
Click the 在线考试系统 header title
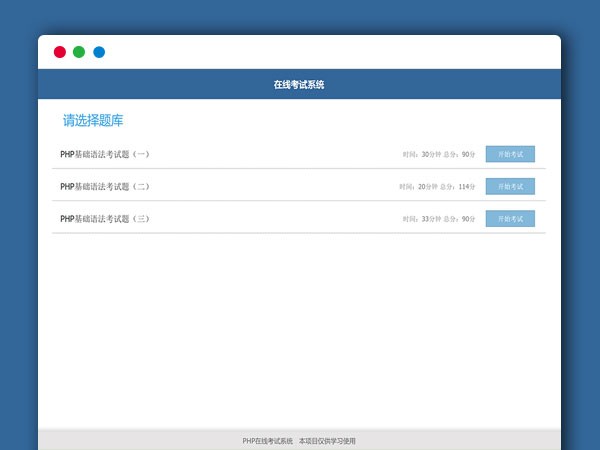click(299, 85)
